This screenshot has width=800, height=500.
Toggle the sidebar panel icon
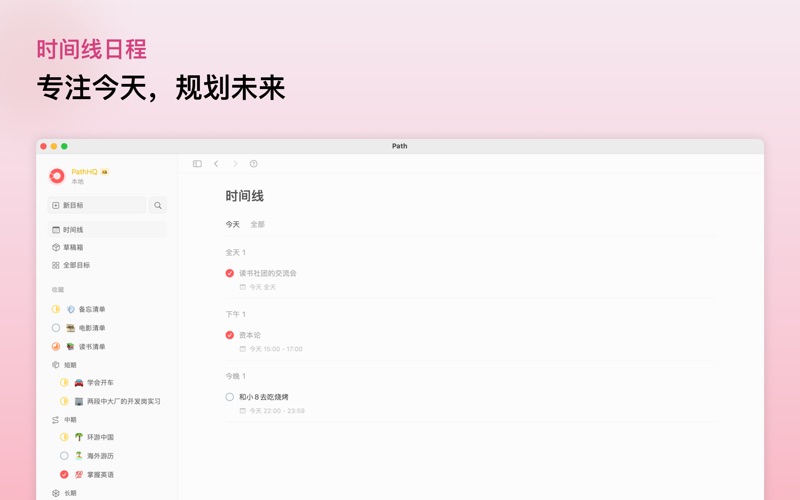click(197, 164)
